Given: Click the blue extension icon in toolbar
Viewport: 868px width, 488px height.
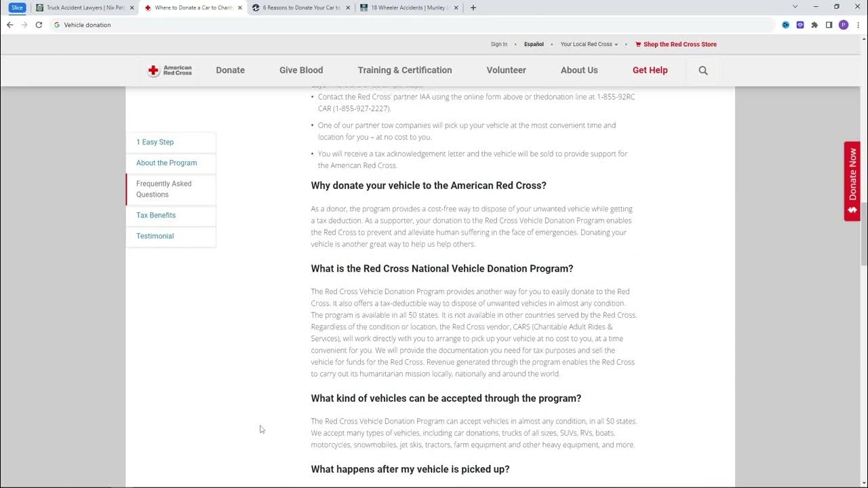Looking at the screenshot, I should click(x=786, y=25).
